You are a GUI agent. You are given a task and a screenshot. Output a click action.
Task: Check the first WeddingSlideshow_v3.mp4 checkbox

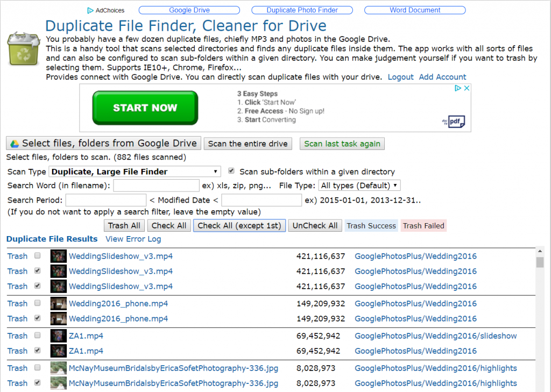click(38, 256)
